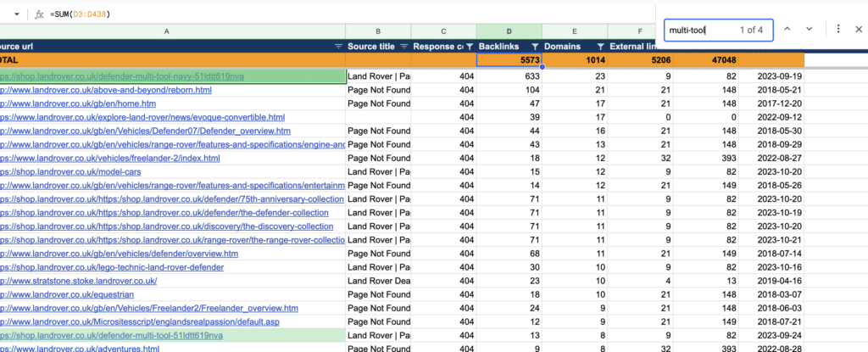Click the total cell 5206
The image size is (868, 352).
point(639,60)
